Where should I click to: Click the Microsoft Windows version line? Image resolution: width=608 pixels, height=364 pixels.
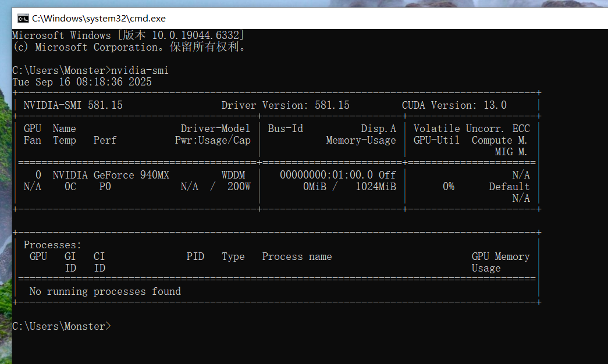click(128, 35)
